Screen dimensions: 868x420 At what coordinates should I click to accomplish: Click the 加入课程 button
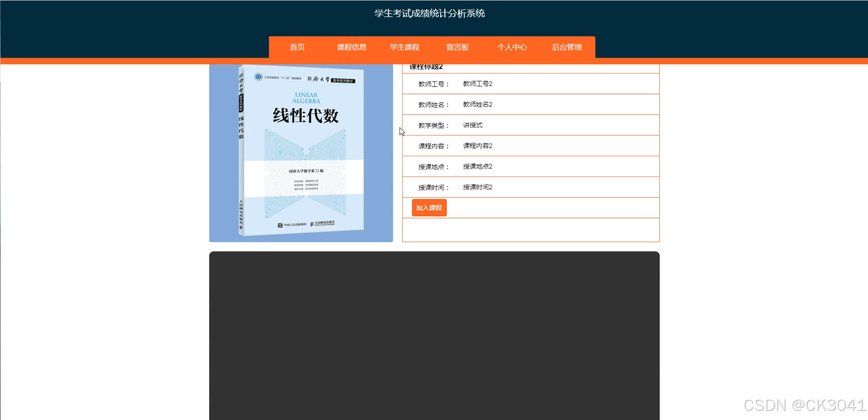coord(429,208)
